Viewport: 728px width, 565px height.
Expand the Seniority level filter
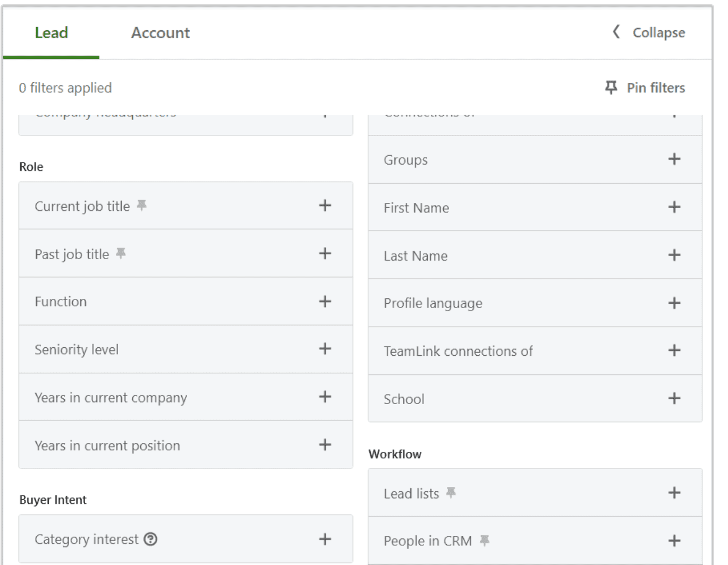325,349
